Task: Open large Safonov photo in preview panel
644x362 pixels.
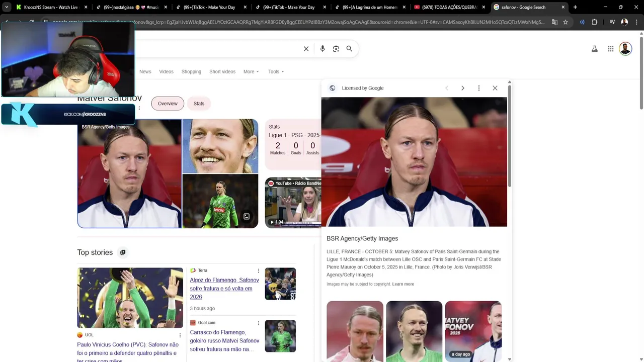Action: (414, 162)
